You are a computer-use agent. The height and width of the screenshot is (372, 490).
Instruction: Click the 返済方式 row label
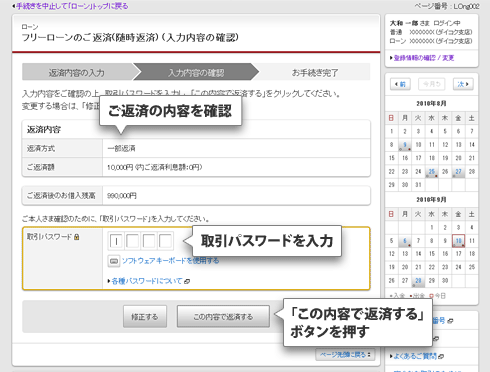pos(41,148)
